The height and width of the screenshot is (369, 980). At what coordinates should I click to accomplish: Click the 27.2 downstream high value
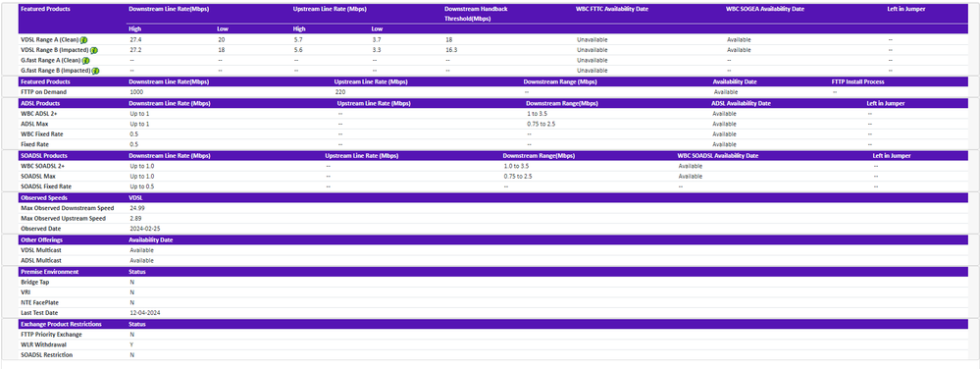[135, 50]
